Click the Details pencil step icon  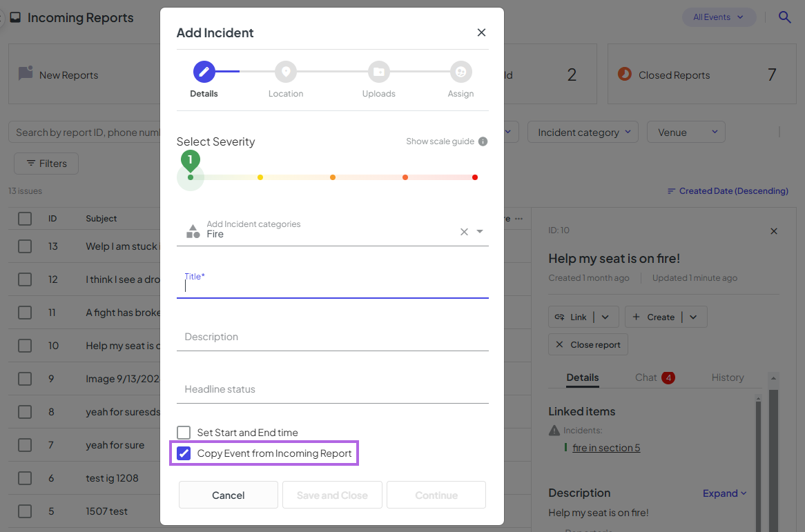click(x=204, y=72)
